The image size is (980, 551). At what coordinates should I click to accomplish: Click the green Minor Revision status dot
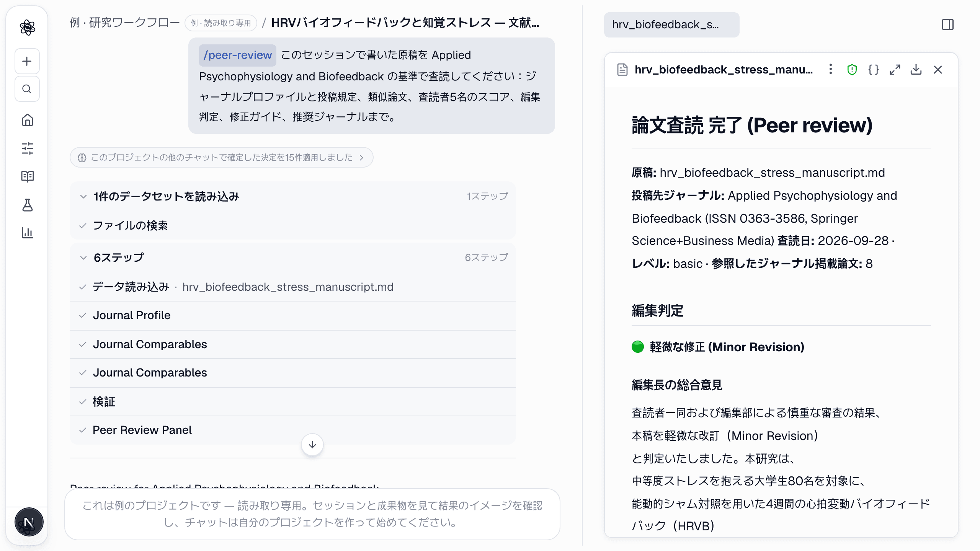[x=638, y=347]
